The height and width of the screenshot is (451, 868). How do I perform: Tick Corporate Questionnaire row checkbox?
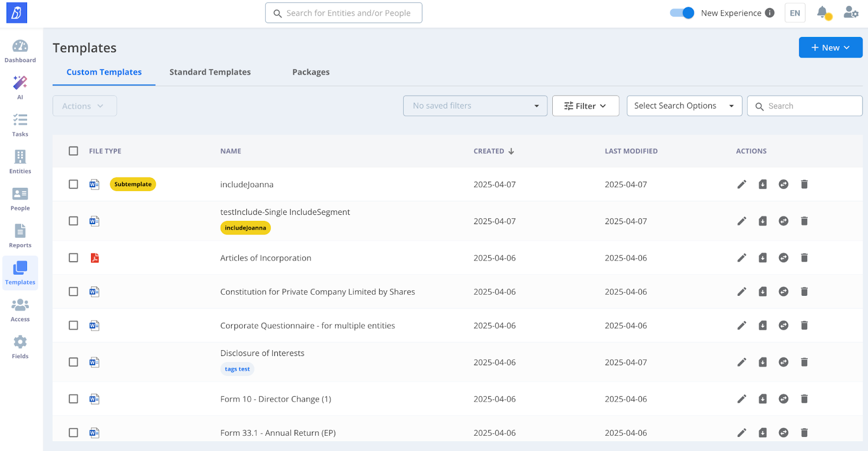[x=73, y=326]
